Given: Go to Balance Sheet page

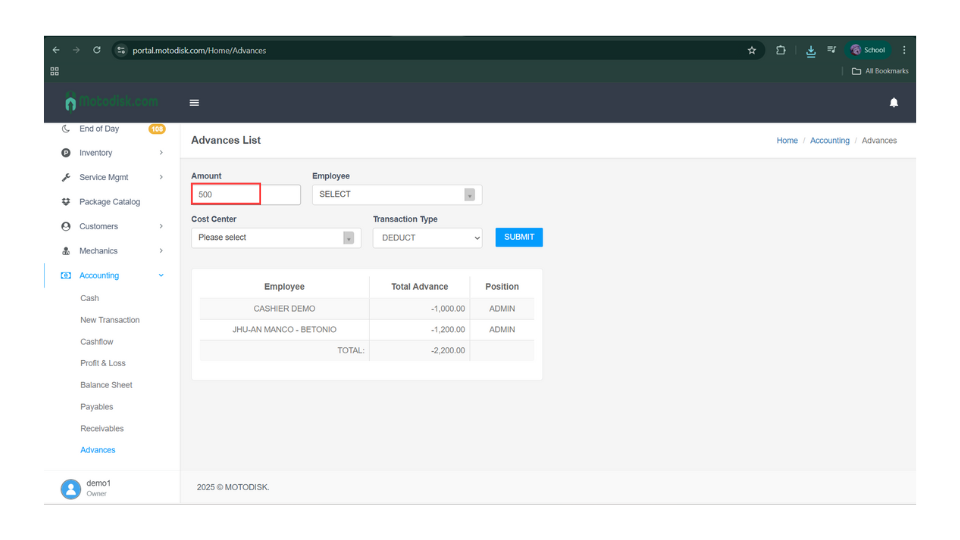Looking at the screenshot, I should click(106, 385).
